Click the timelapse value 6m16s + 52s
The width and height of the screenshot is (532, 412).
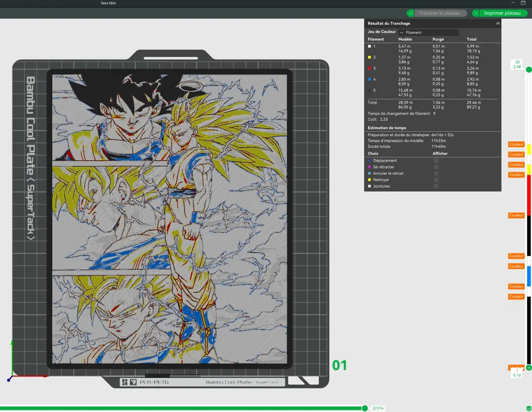[443, 135]
